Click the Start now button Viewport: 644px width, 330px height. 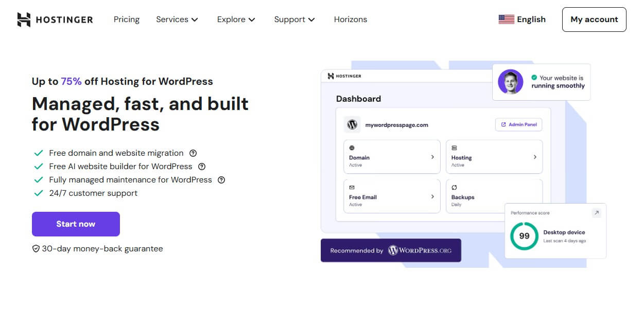coord(76,224)
